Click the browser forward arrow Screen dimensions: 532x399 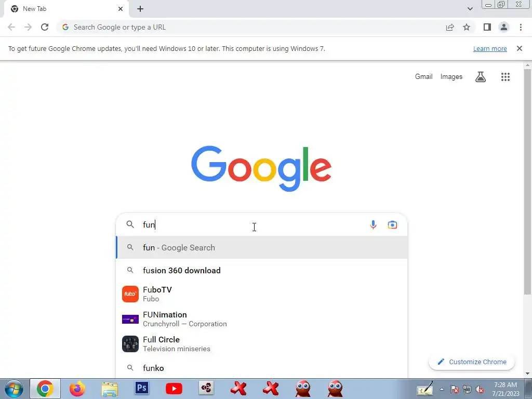tap(28, 27)
